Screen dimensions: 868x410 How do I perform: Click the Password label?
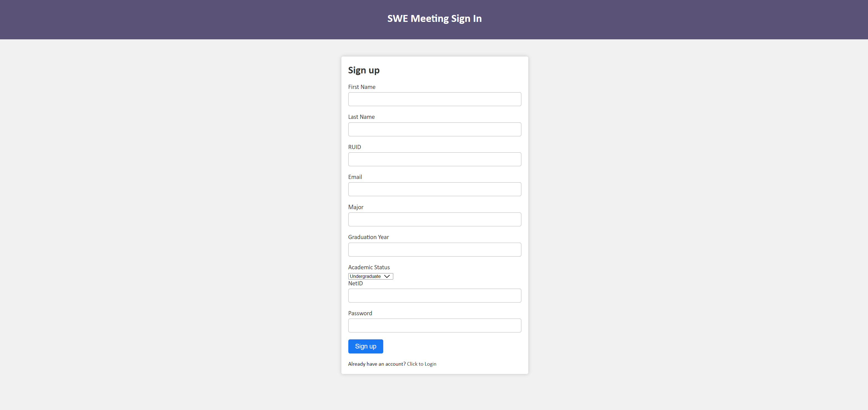tap(360, 313)
